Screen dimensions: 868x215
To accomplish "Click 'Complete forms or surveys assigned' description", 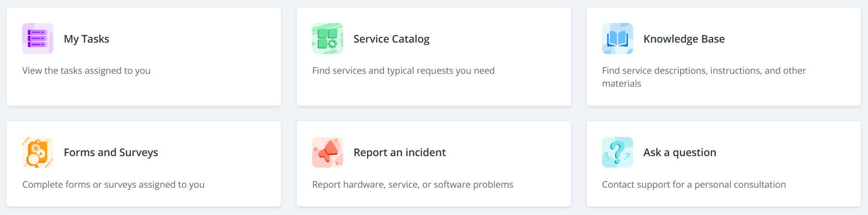I will (x=113, y=184).
